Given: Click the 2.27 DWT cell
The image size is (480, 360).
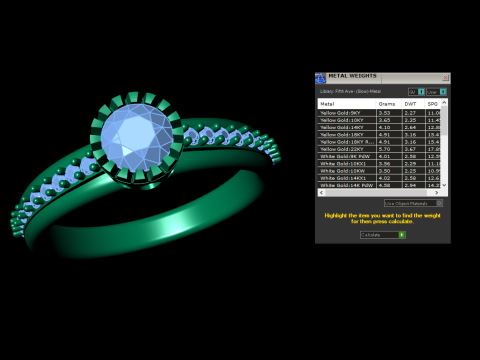Looking at the screenshot, I should click(414, 113).
